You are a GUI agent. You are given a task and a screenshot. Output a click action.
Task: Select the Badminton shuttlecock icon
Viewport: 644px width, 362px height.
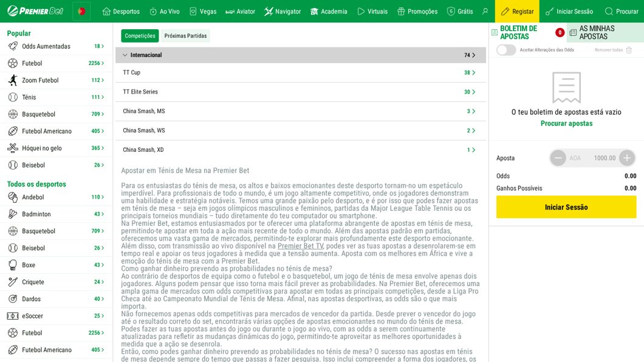click(x=13, y=214)
